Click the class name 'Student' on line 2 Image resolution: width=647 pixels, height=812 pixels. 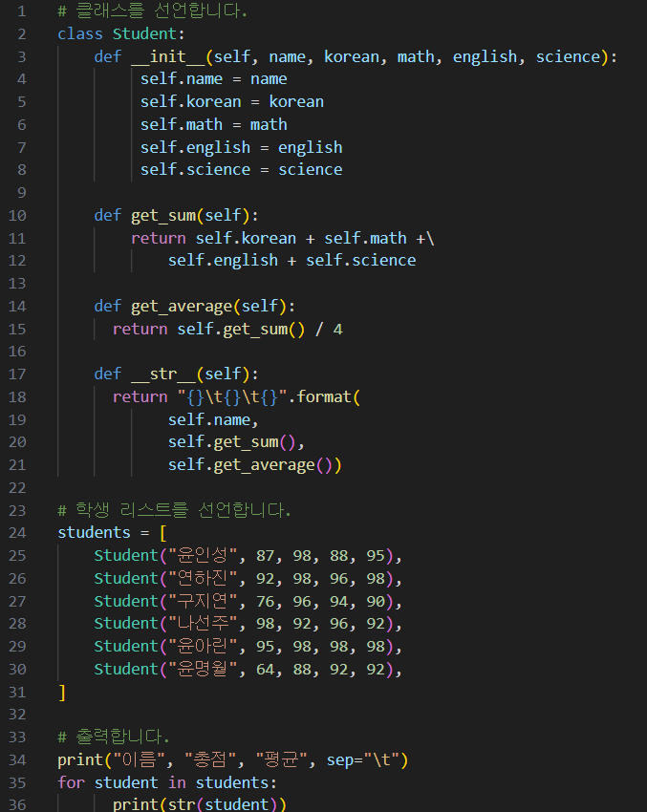tap(145, 33)
